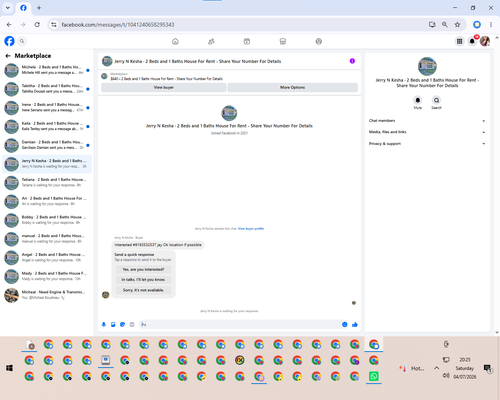500x400 pixels.
Task: Send quick reply "In talks. I'll let you know."
Action: click(x=143, y=280)
